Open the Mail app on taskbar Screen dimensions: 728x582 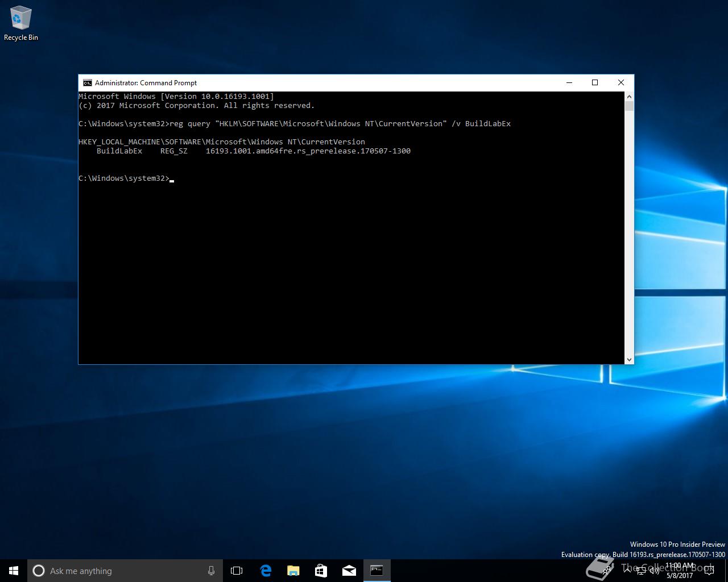point(349,571)
